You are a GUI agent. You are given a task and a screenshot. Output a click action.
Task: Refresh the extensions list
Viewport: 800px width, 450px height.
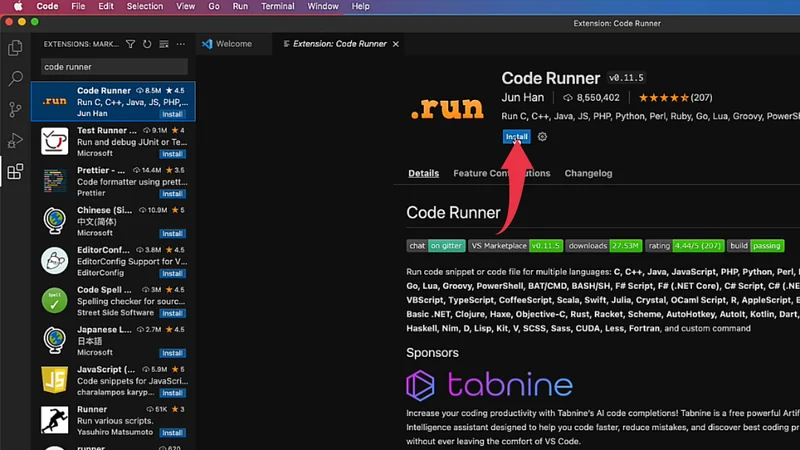pyautogui.click(x=147, y=44)
